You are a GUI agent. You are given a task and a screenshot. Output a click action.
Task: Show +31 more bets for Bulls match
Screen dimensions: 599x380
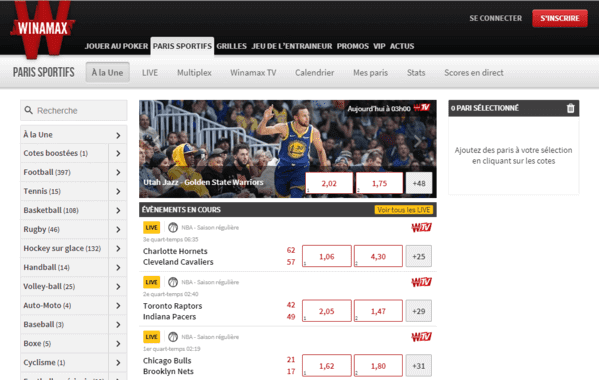(x=419, y=365)
